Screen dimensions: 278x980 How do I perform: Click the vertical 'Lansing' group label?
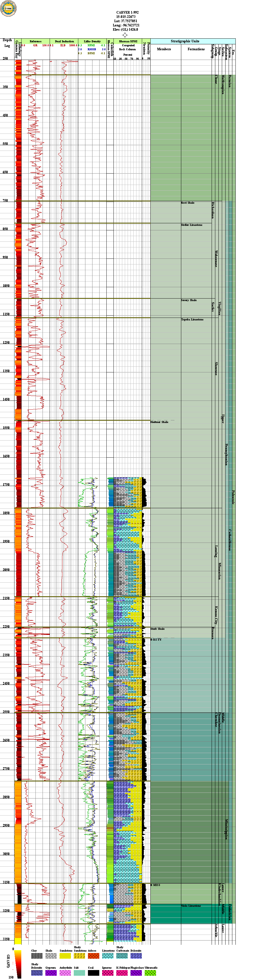(216, 551)
